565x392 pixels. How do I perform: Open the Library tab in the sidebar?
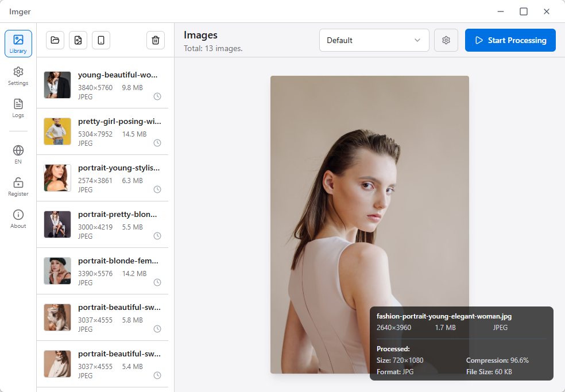pyautogui.click(x=18, y=44)
